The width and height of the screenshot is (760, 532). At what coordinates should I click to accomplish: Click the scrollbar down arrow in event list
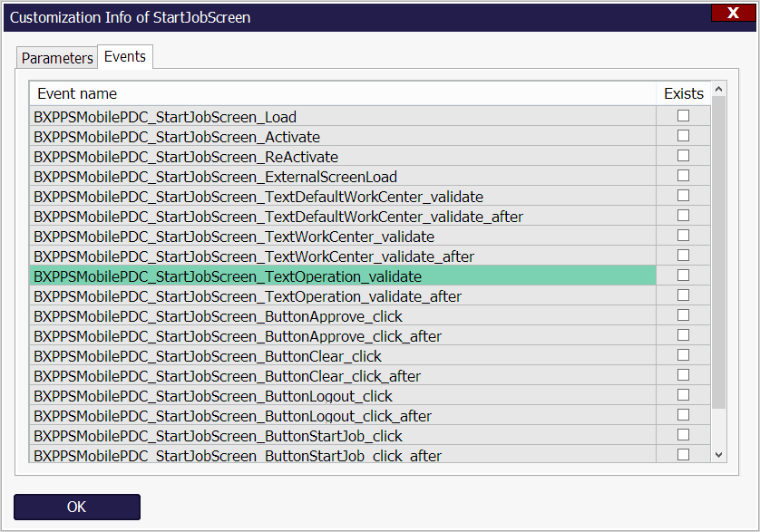point(719,455)
